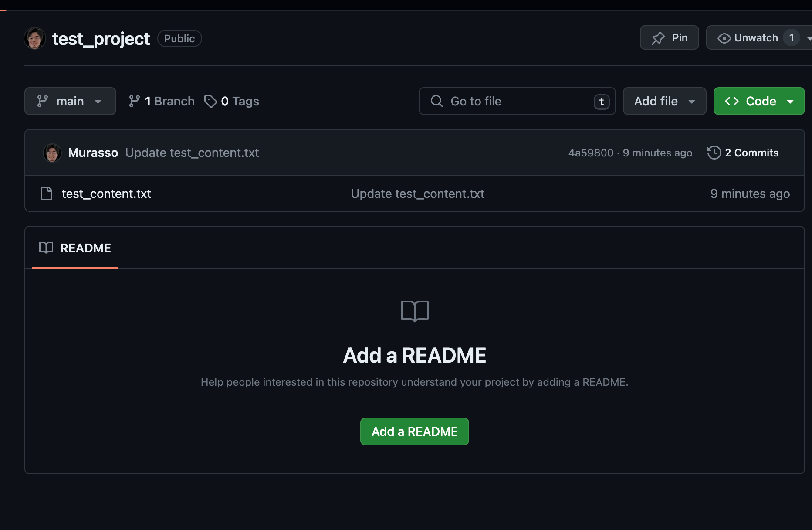Select the README tab

(x=75, y=248)
